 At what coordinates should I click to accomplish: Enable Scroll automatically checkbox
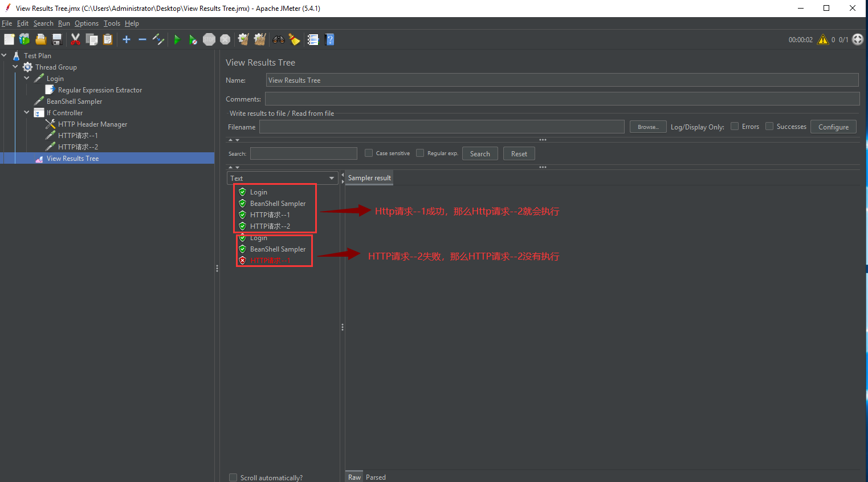point(233,477)
